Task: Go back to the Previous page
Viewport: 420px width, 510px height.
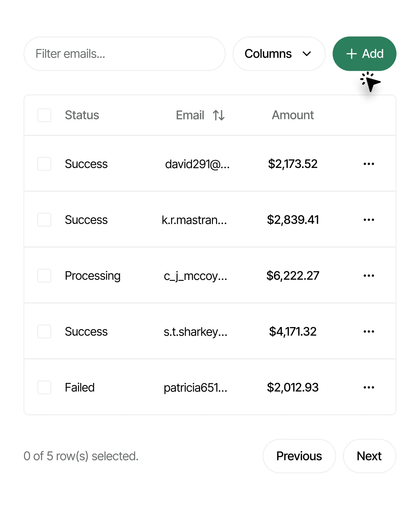Action: (299, 456)
